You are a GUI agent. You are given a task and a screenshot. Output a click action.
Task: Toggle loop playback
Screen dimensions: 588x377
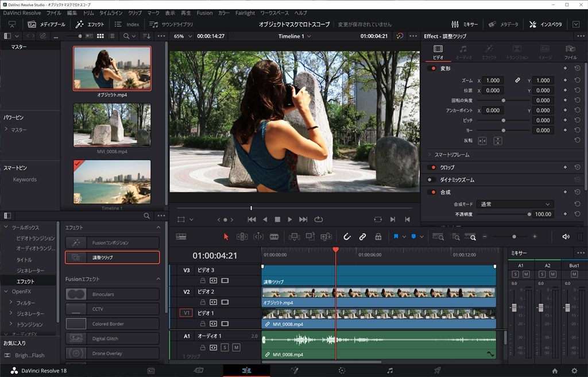tap(318, 220)
